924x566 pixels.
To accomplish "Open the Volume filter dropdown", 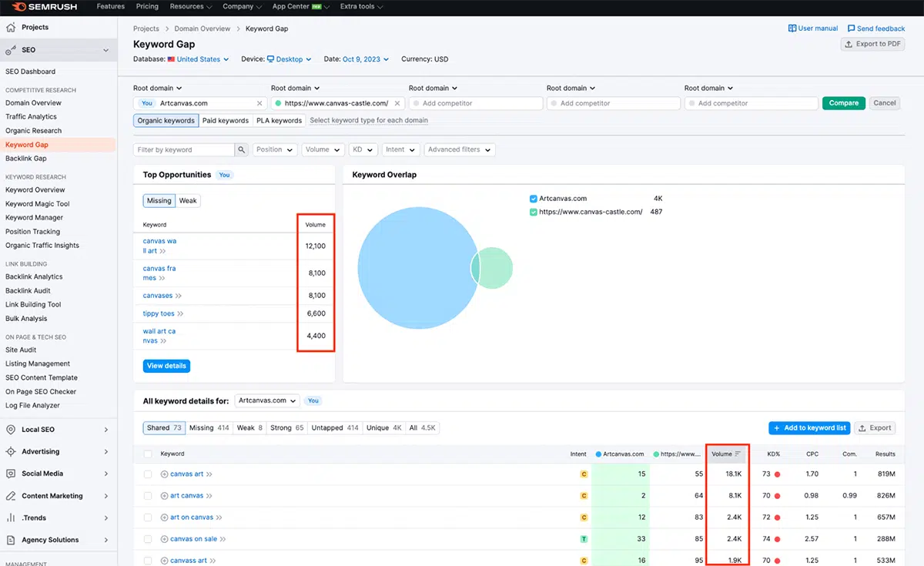I will coord(323,149).
